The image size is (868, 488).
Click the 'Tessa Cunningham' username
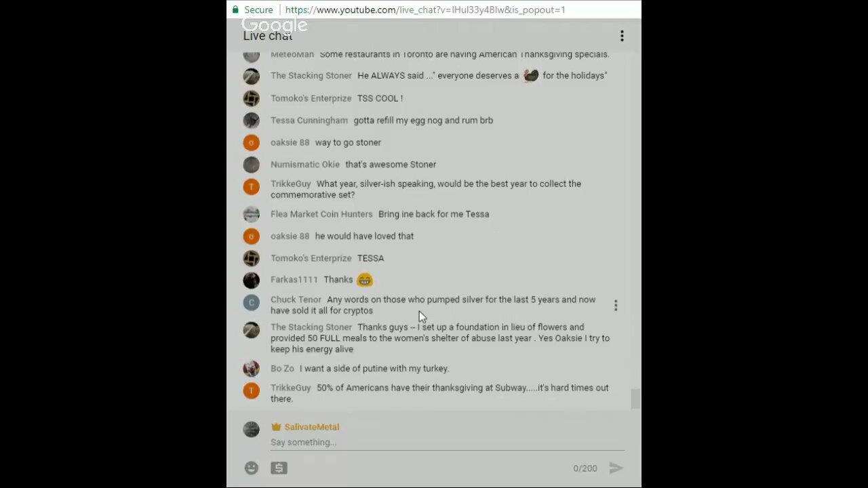pos(309,121)
